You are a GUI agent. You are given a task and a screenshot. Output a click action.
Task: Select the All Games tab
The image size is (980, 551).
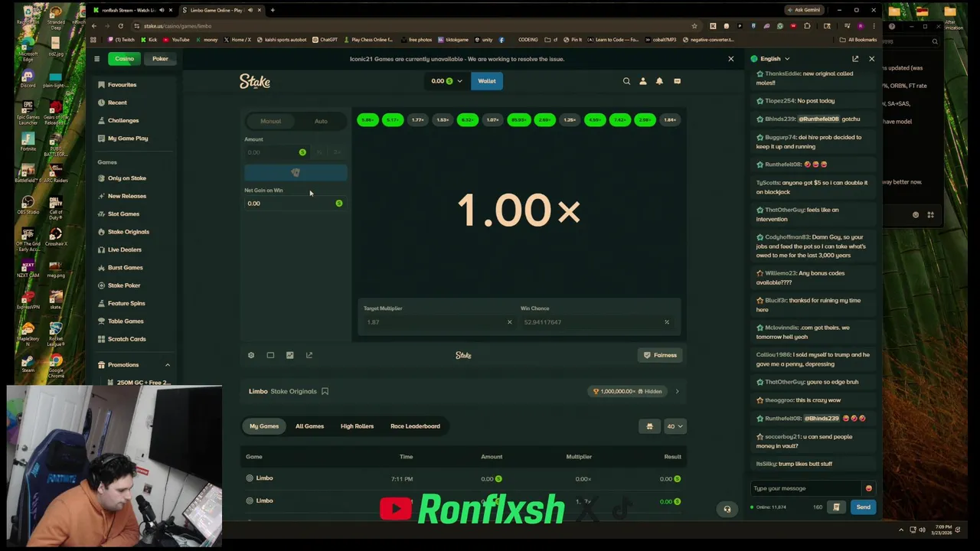pyautogui.click(x=309, y=426)
